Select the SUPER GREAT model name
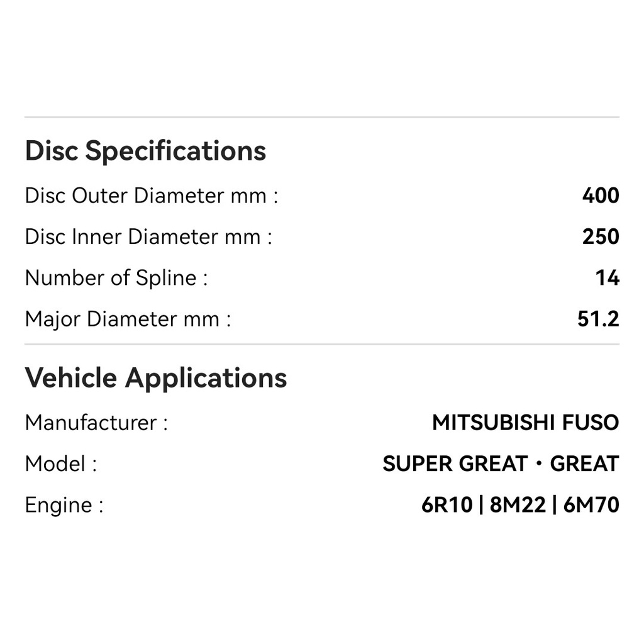Image resolution: width=644 pixels, height=644 pixels. click(x=455, y=464)
